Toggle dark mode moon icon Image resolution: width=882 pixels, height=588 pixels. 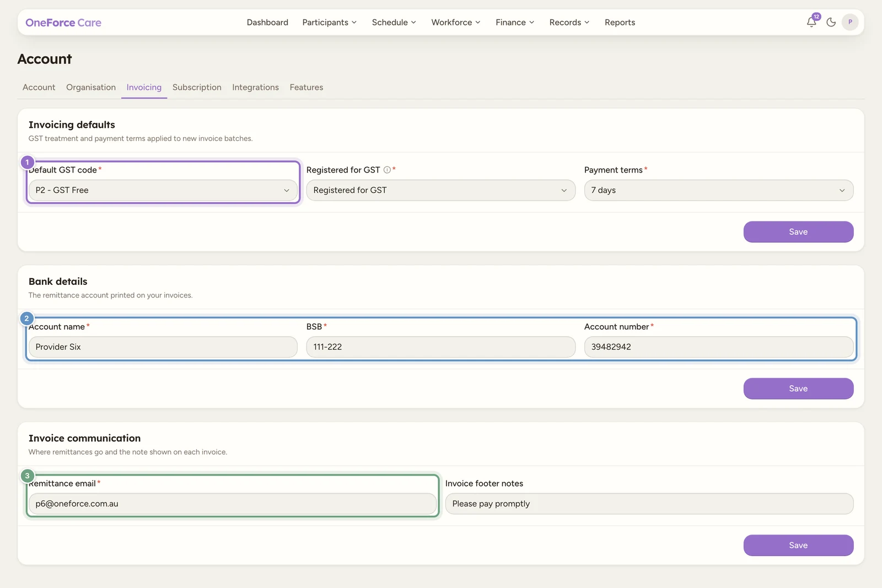[831, 23]
